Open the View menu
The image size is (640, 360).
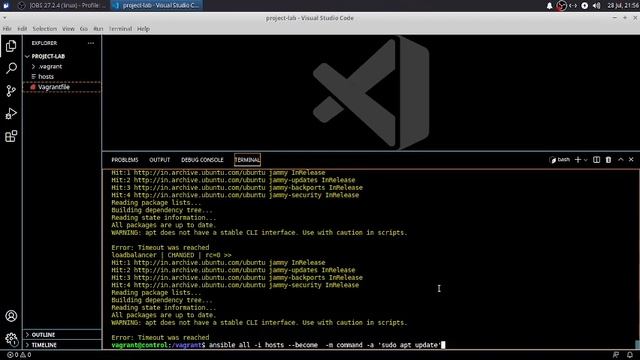[68, 29]
